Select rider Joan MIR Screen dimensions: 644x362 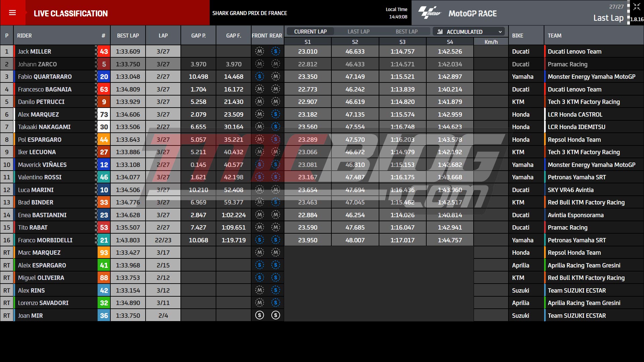point(31,316)
